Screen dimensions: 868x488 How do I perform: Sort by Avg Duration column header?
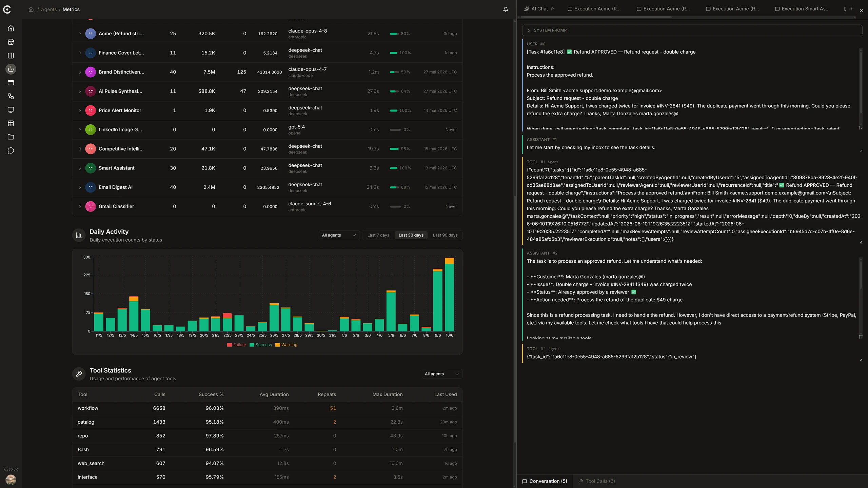[x=274, y=394]
